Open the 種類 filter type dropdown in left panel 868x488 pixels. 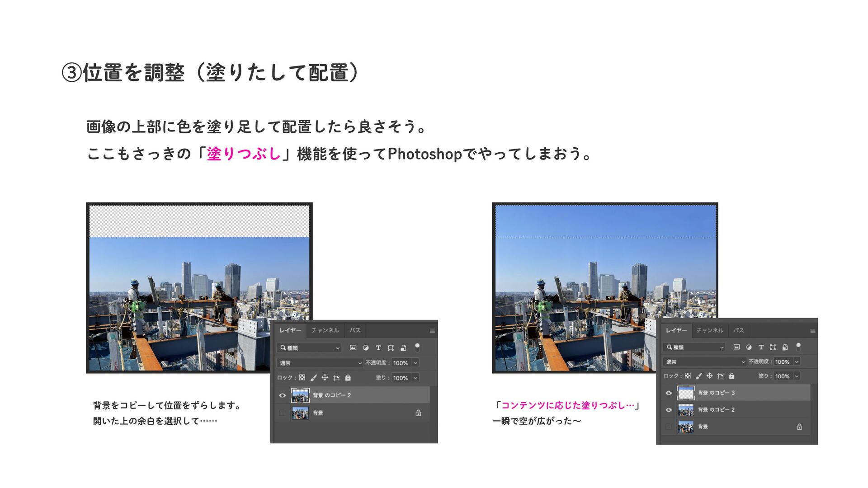309,347
